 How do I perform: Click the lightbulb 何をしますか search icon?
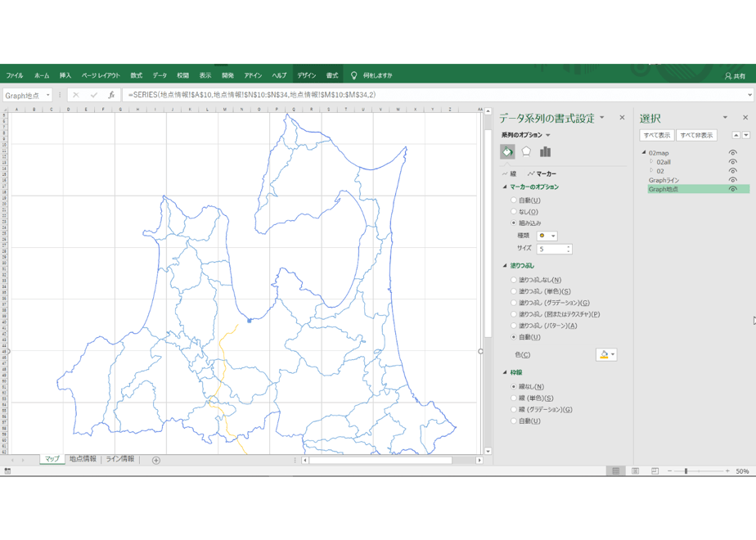click(x=354, y=75)
